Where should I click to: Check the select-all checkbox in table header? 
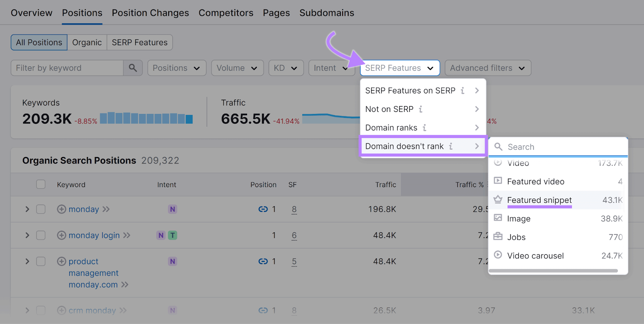(41, 184)
